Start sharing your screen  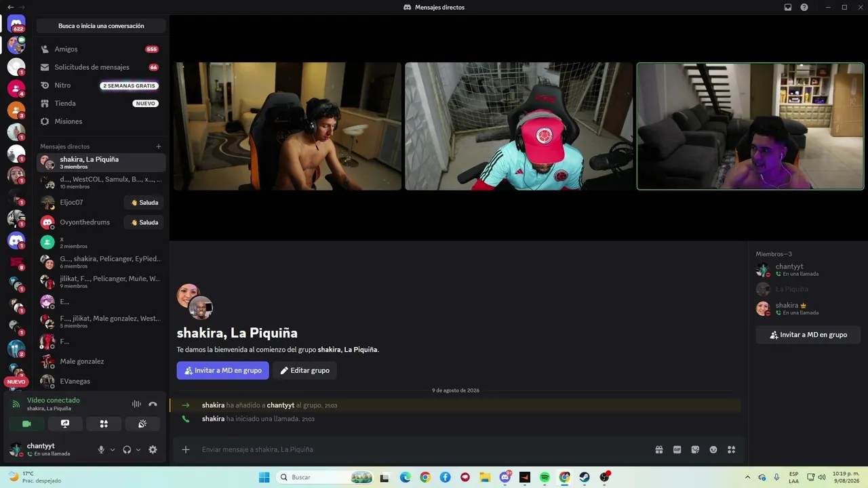coord(65,424)
